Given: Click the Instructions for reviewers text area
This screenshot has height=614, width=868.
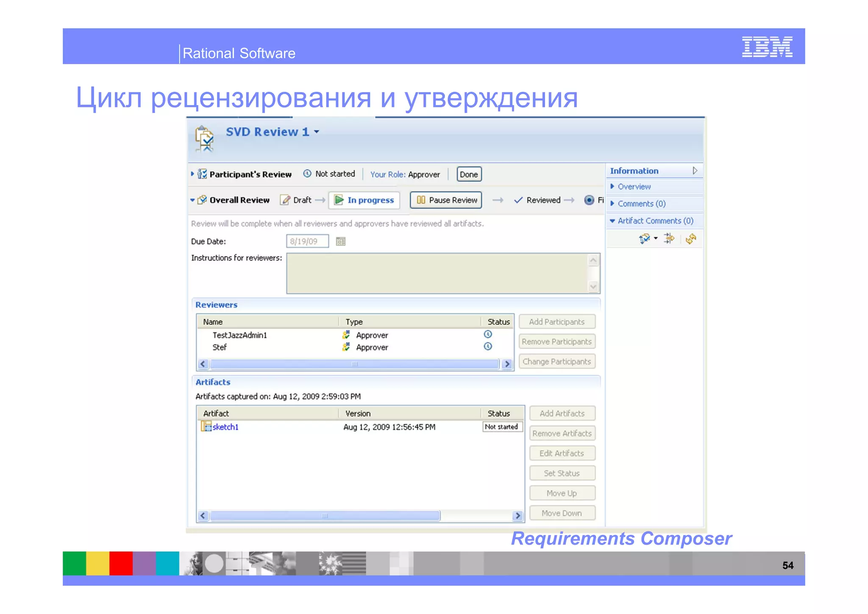Looking at the screenshot, I should click(x=443, y=274).
